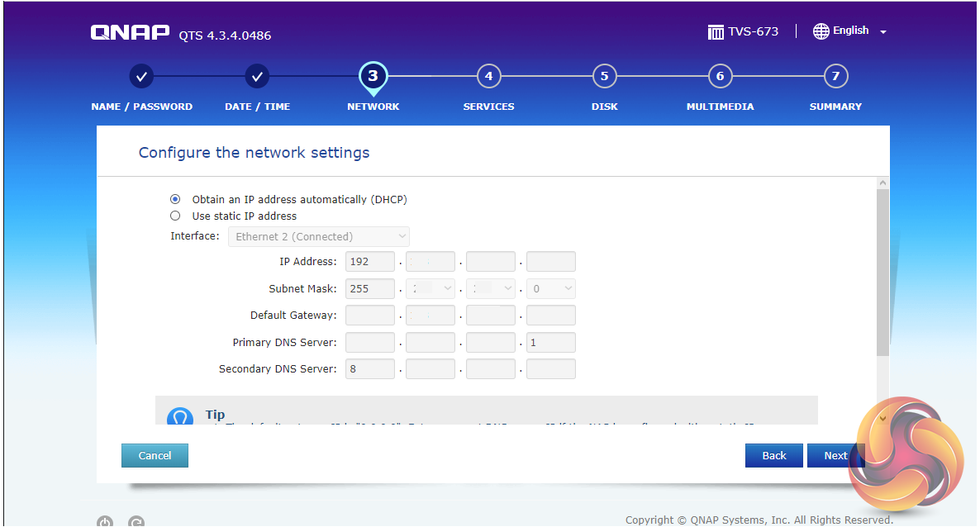Screen dimensions: 980x527
Task: Click the Tip lightbulb icon
Action: click(x=180, y=417)
